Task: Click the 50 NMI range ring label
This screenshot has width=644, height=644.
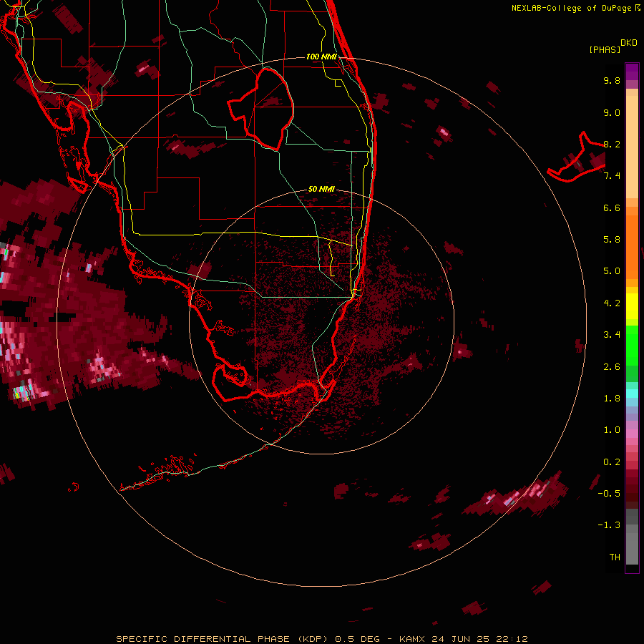Action: (x=321, y=189)
